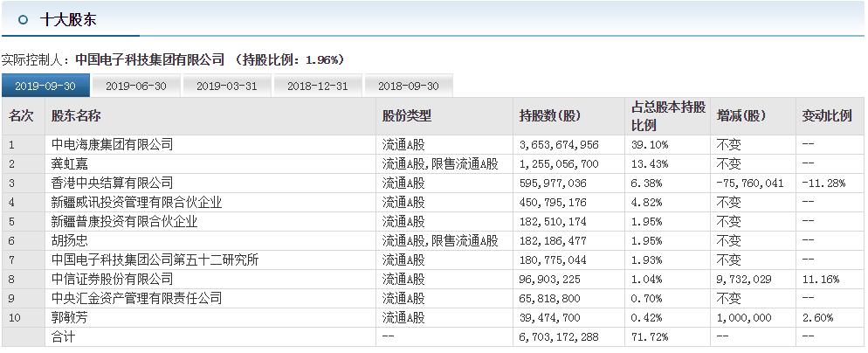Image resolution: width=868 pixels, height=353 pixels.
Task: Click 不变 in 中央汇金 row
Action: [x=728, y=298]
